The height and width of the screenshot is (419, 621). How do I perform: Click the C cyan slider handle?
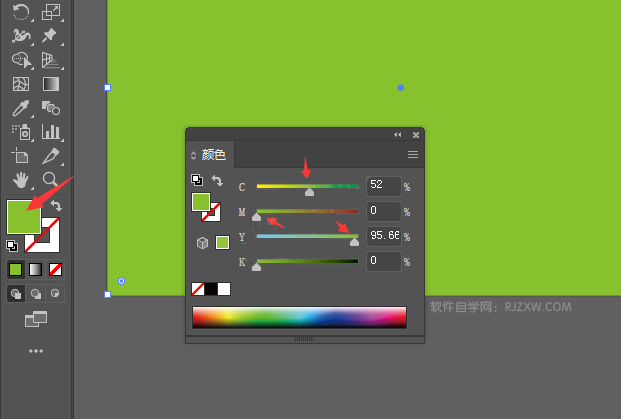[309, 192]
